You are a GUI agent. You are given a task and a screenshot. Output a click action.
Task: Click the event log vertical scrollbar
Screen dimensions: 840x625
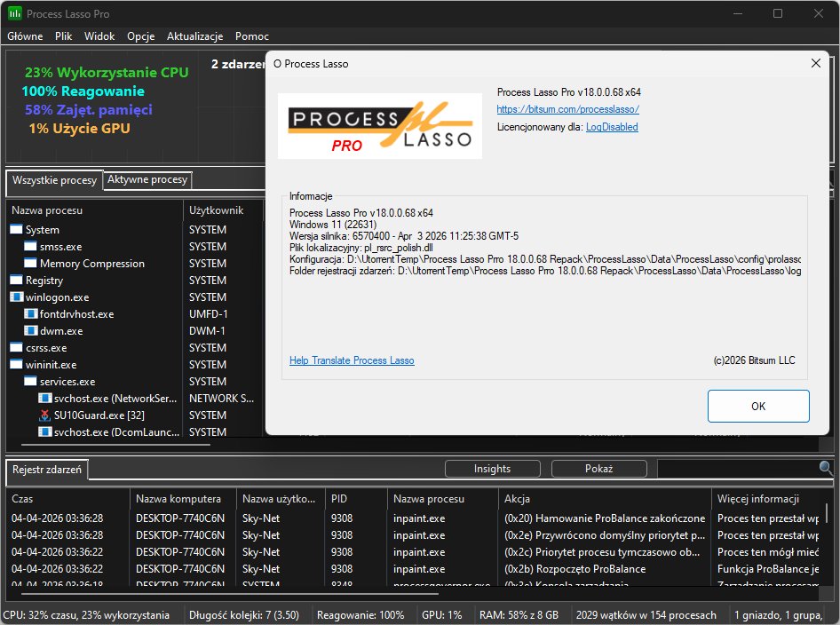pos(828,512)
